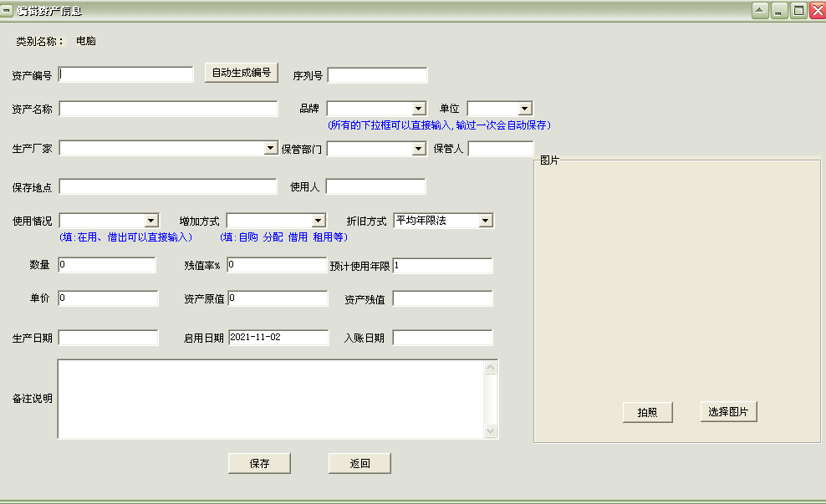826x504 pixels.
Task: Focus the 资产编号 input field
Action: 126,74
